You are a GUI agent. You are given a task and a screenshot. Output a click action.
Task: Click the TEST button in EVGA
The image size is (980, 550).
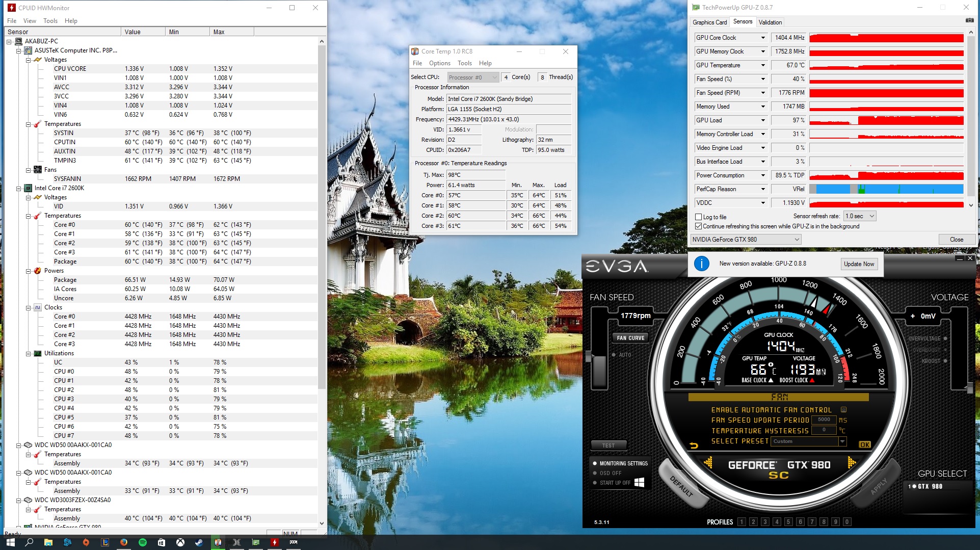click(x=608, y=446)
